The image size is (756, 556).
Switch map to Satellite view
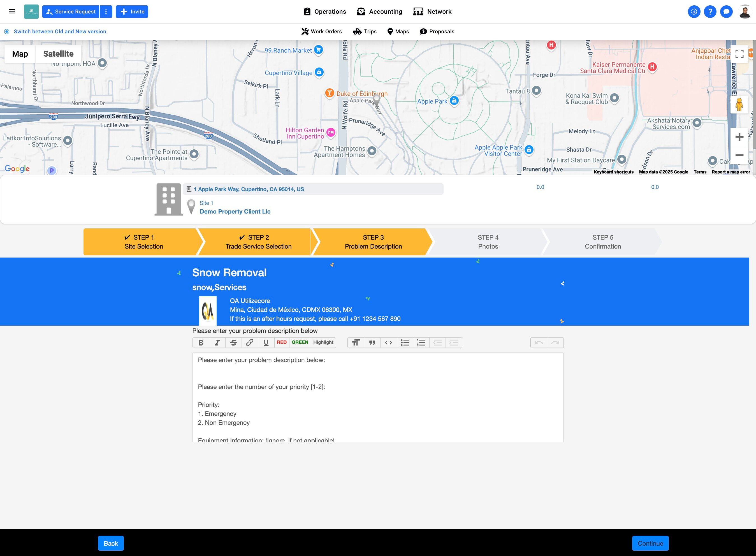coord(58,54)
